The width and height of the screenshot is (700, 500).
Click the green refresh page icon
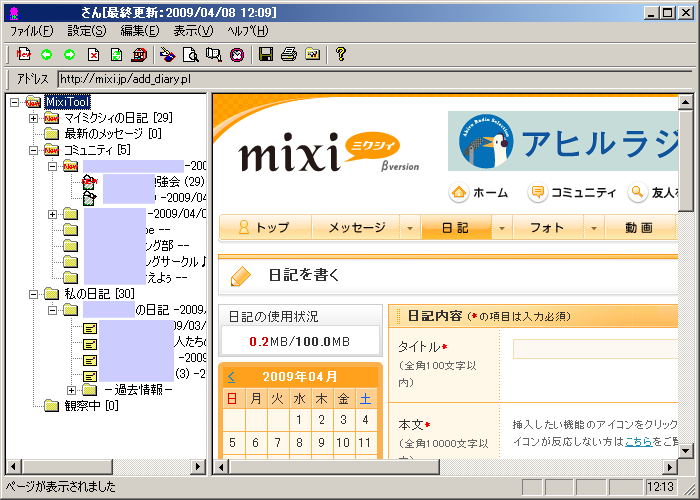click(x=116, y=54)
